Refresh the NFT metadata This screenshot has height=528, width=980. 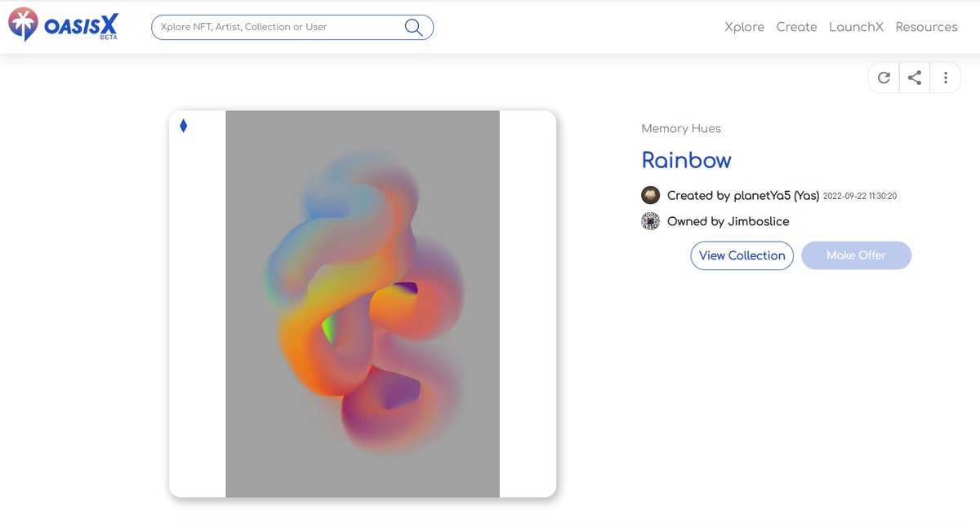click(884, 78)
